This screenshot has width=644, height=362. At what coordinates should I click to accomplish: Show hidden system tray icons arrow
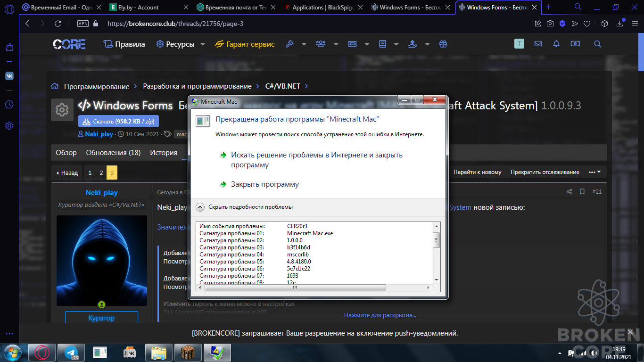pyautogui.click(x=560, y=353)
